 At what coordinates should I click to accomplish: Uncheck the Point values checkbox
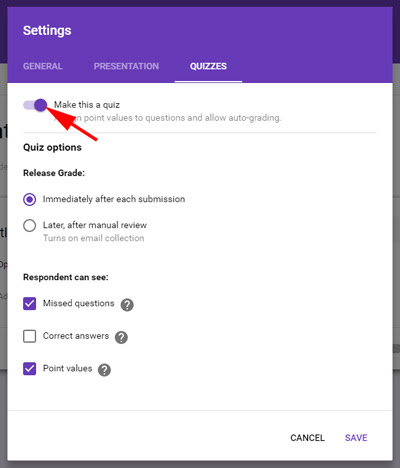click(30, 369)
